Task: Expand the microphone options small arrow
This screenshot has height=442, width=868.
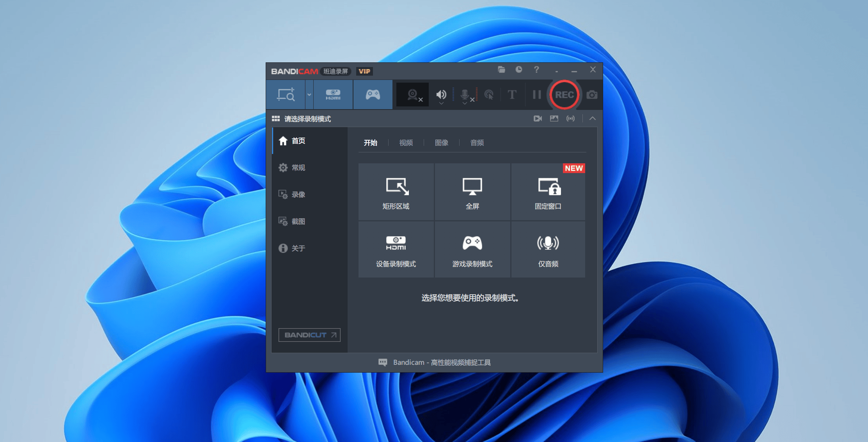Action: click(465, 104)
